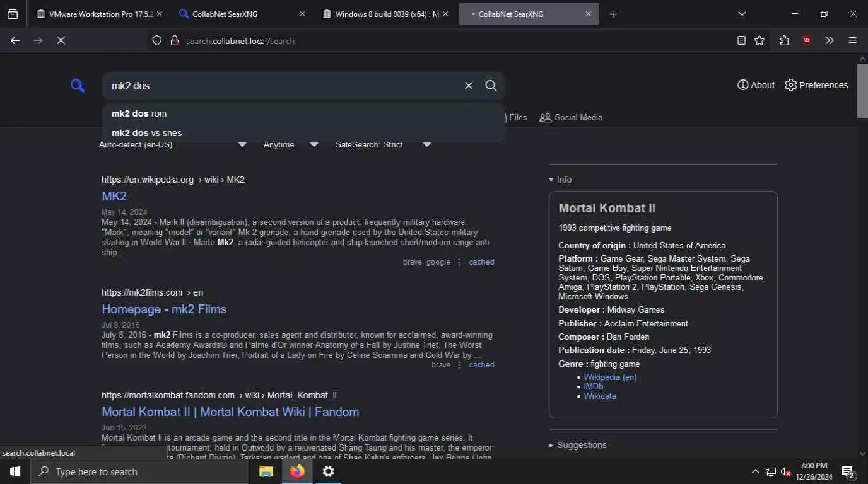
Task: Click the Firefox taskbar icon
Action: pyautogui.click(x=297, y=471)
